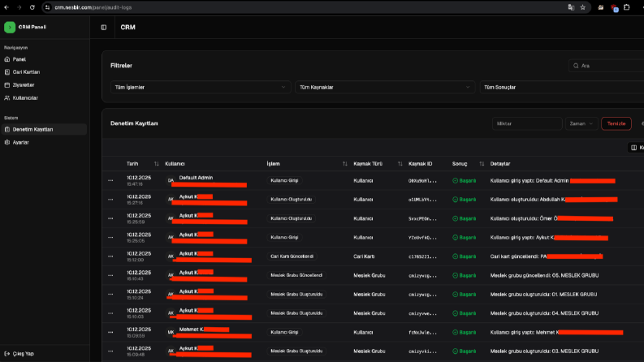
Task: Click Başarılı status in Default Admin row
Action: [464, 180]
